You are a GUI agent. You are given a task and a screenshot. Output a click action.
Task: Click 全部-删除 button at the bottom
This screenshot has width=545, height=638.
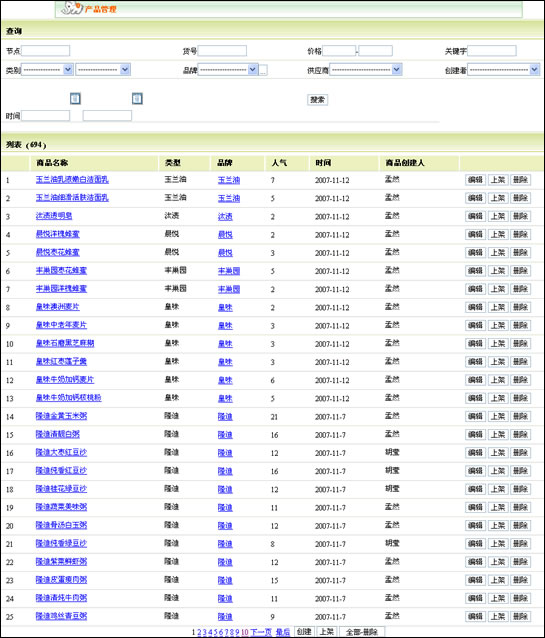point(362,632)
